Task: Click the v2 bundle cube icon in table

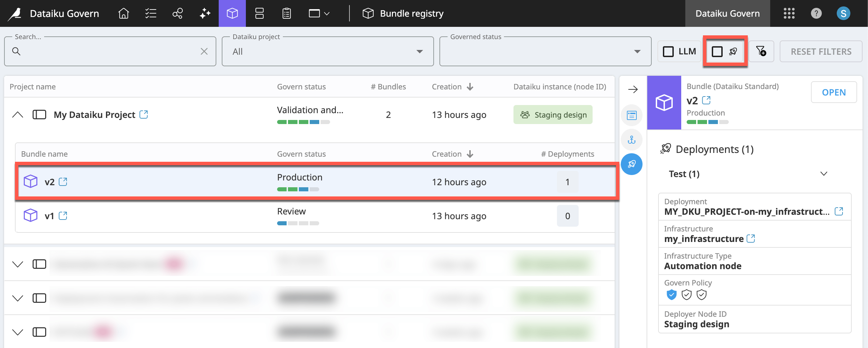Action: [31, 181]
